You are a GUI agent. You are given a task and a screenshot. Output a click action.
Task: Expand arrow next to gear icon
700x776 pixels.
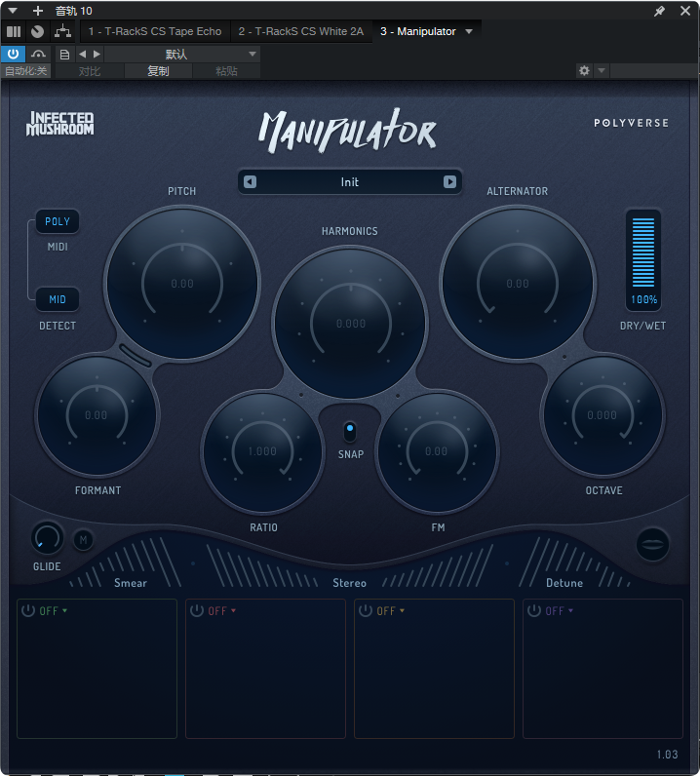[x=601, y=70]
